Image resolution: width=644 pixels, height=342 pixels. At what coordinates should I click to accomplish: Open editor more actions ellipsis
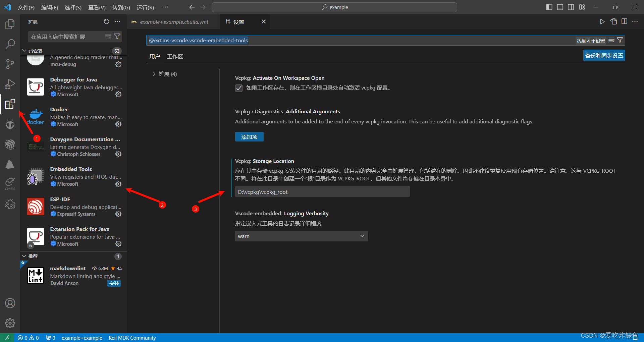click(x=635, y=21)
